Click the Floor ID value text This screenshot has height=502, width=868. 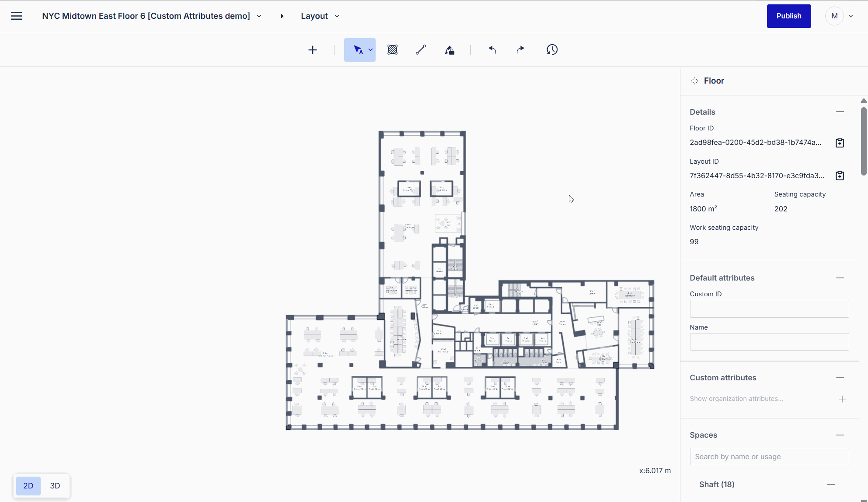(x=756, y=143)
